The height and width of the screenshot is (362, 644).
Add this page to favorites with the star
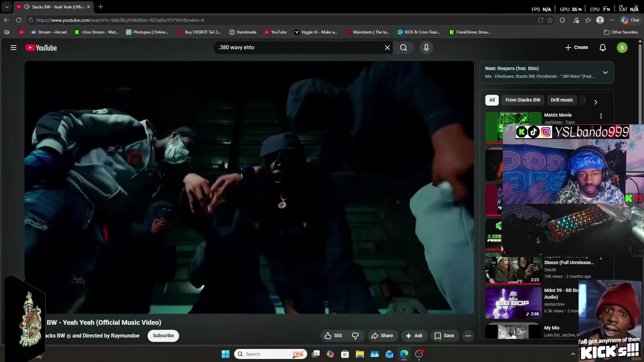point(550,20)
